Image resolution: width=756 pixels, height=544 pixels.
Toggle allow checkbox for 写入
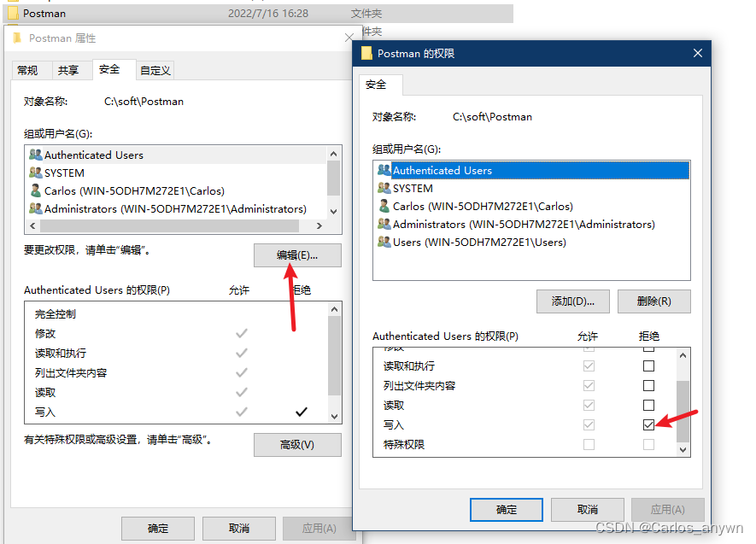coord(589,424)
